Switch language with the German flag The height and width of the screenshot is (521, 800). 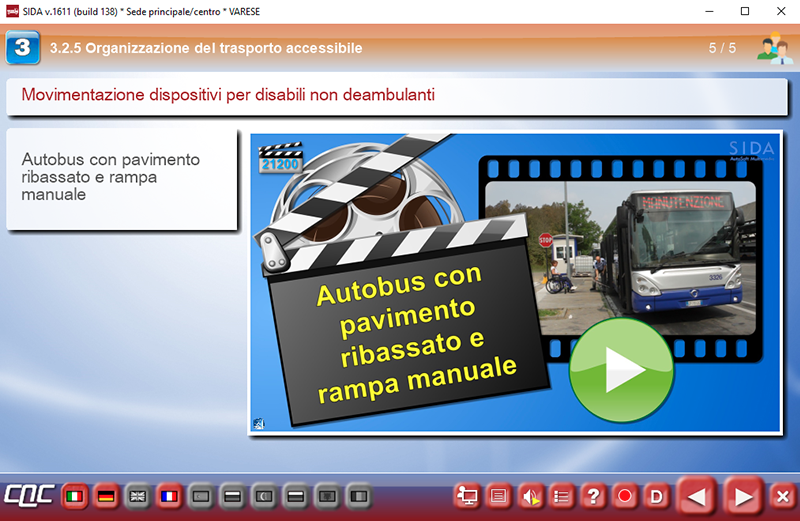[x=106, y=496]
